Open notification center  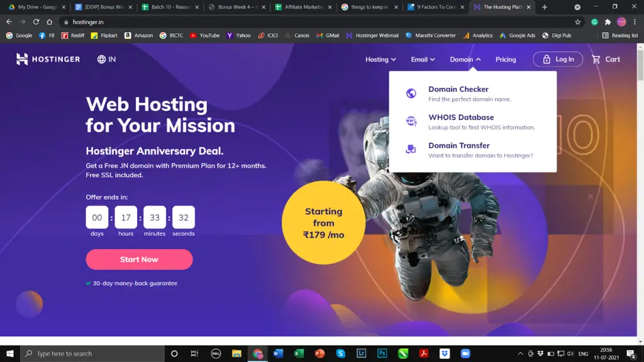631,354
